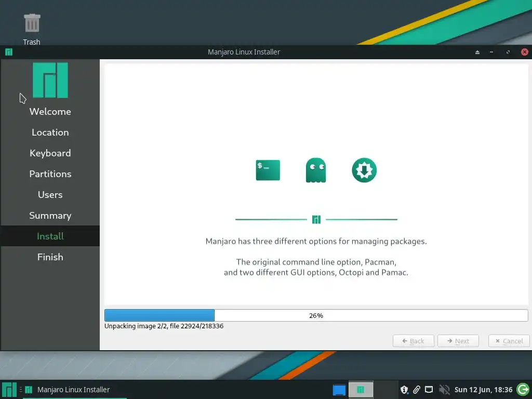Screen dimensions: 532x399
Task: Switch to the workspace showing the installer
Action: pyautogui.click(x=361, y=390)
